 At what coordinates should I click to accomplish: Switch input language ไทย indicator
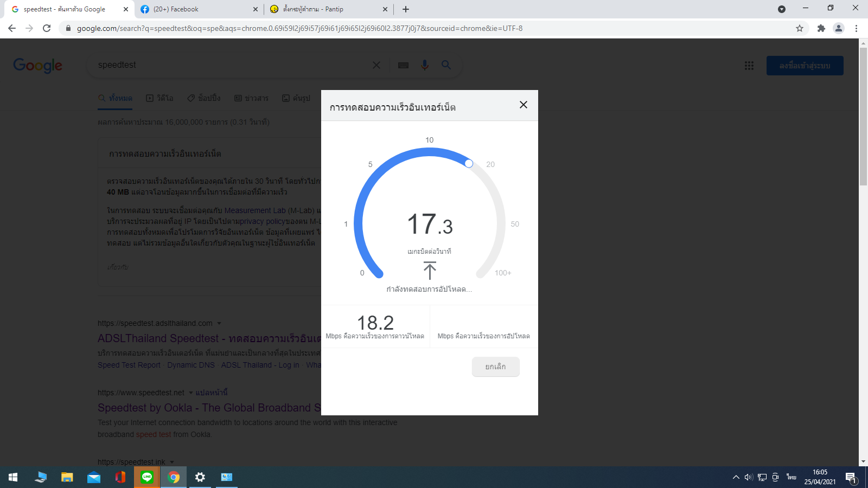coord(792,477)
